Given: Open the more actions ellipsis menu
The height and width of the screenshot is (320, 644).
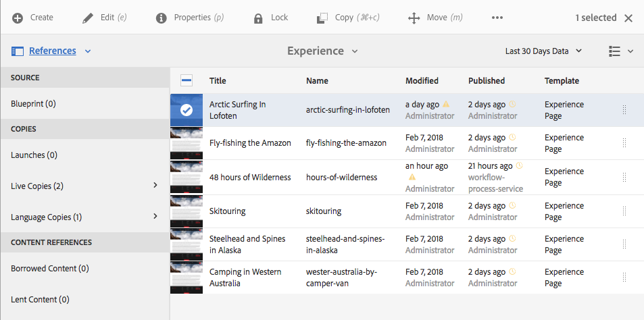Looking at the screenshot, I should coord(497,18).
